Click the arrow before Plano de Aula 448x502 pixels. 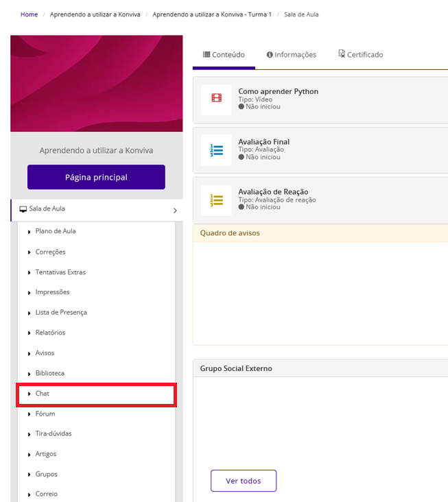pos(29,232)
